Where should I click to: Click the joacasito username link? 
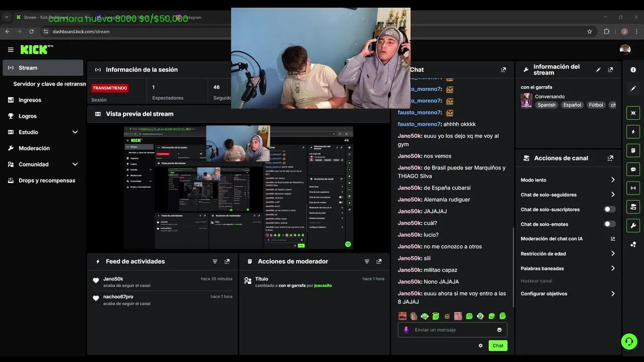[323, 286]
